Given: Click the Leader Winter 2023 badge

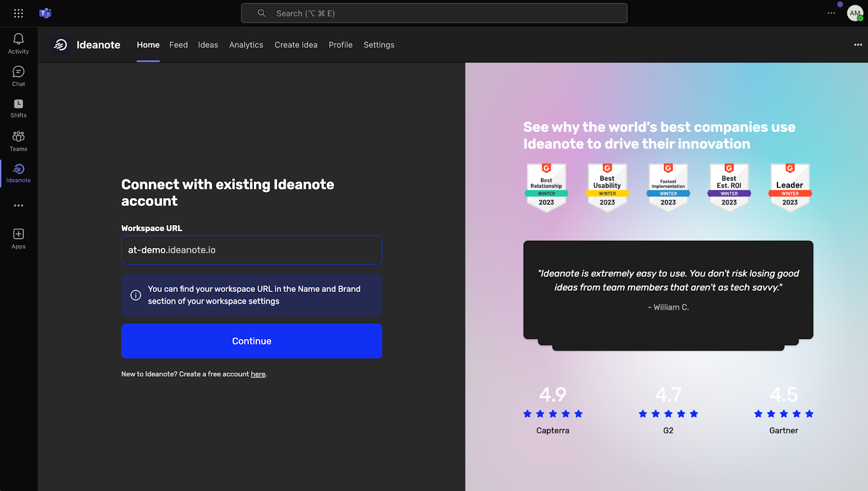Looking at the screenshot, I should (790, 188).
